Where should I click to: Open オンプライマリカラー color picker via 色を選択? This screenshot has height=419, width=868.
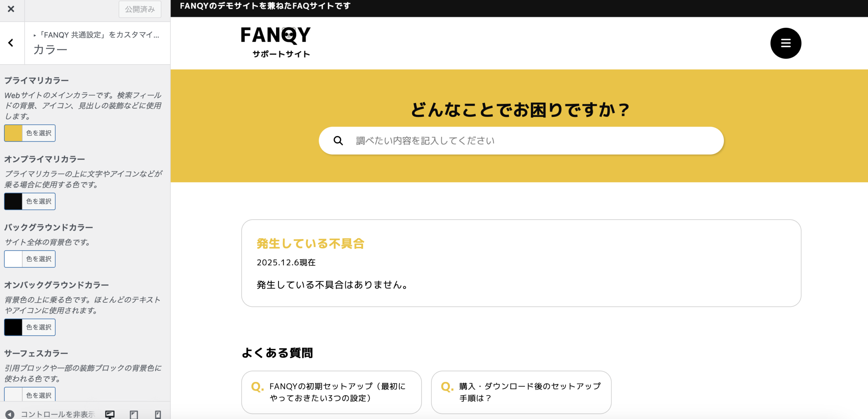39,201
